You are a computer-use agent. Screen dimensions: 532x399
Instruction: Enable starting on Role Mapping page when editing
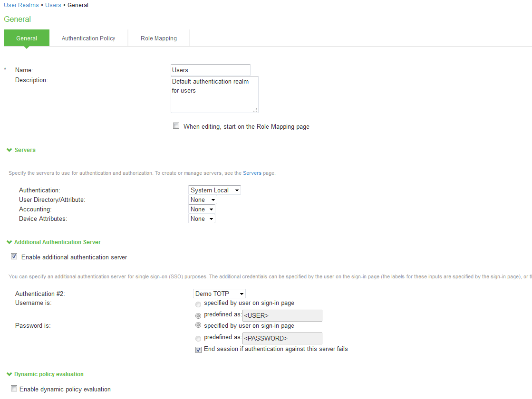[x=176, y=126]
